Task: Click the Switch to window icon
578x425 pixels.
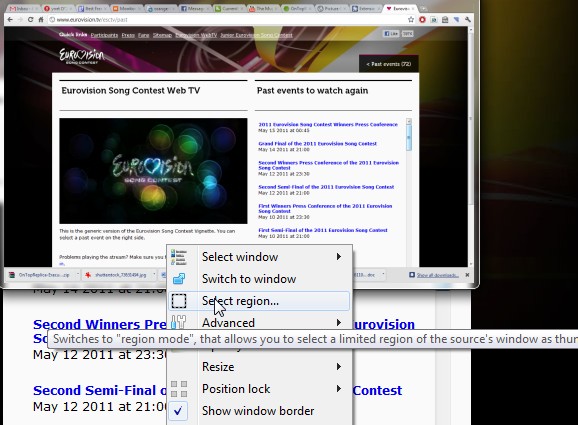Action: point(179,279)
